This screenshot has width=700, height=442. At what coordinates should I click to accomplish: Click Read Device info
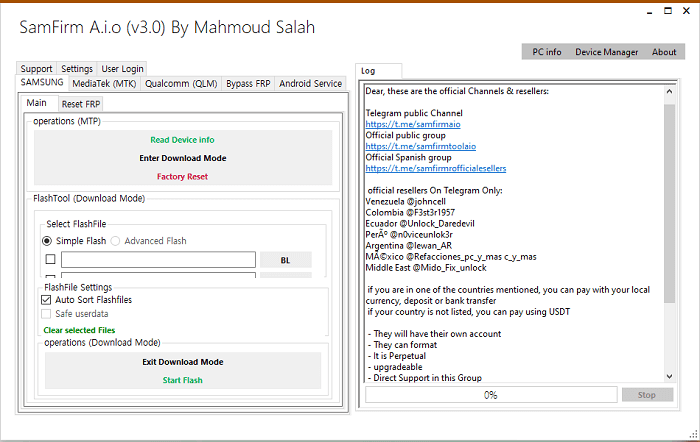coord(183,140)
